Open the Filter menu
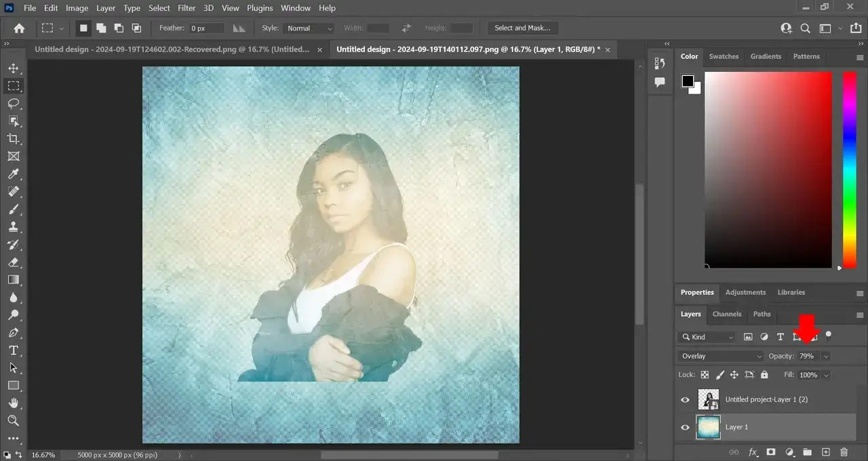The image size is (868, 461). (x=186, y=8)
